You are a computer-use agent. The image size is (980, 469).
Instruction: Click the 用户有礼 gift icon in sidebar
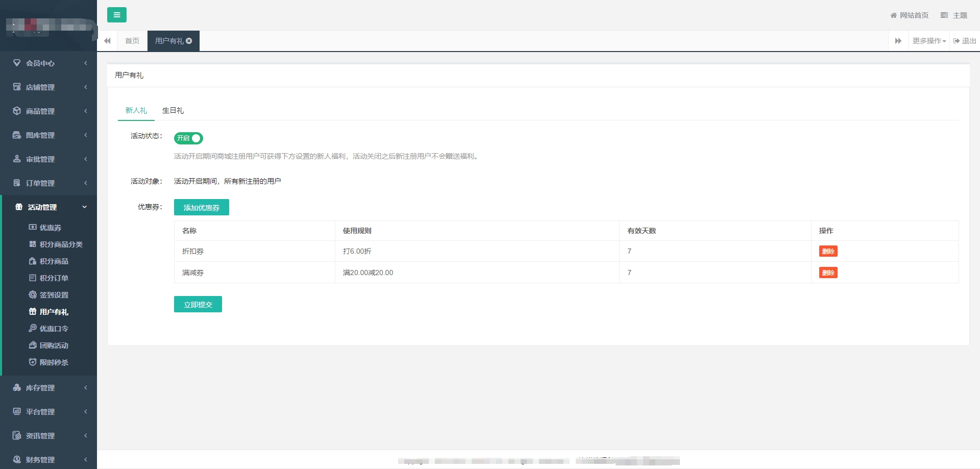tap(33, 311)
